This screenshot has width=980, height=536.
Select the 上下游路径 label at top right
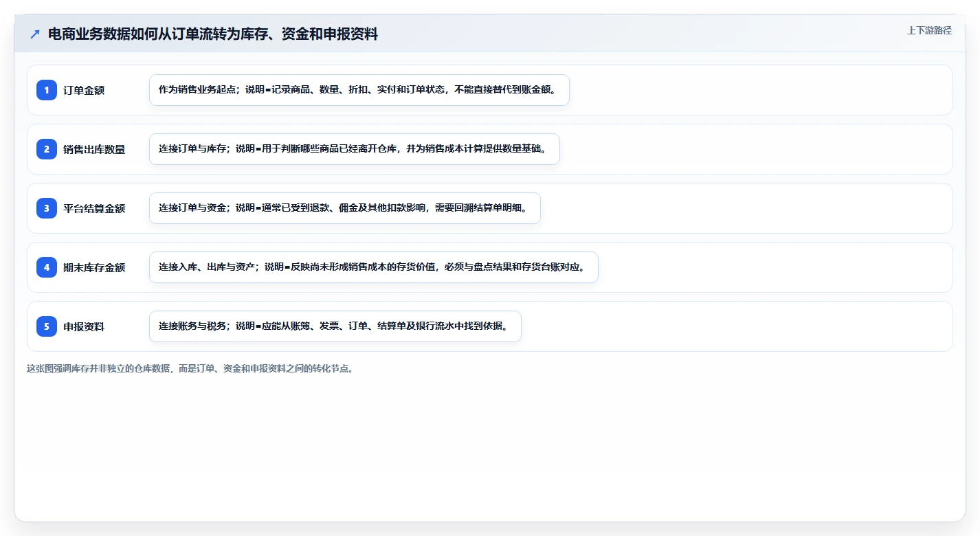929,30
